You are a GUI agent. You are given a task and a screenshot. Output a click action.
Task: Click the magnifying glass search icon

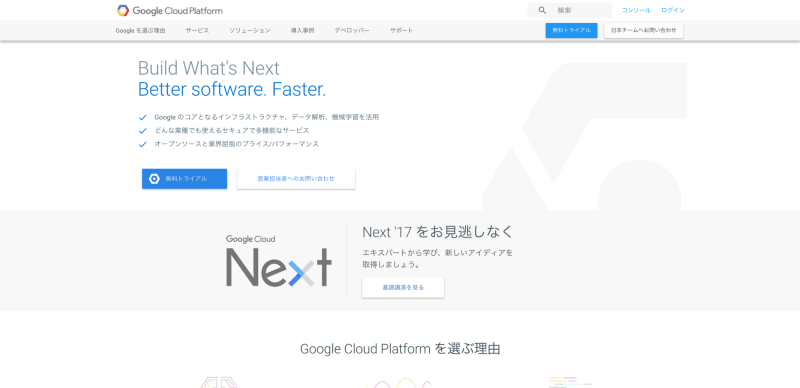(x=542, y=10)
